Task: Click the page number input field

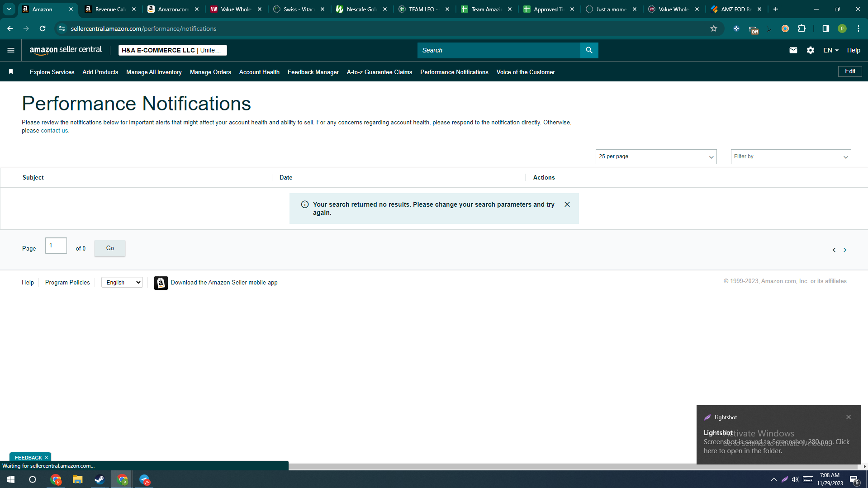Action: (56, 246)
